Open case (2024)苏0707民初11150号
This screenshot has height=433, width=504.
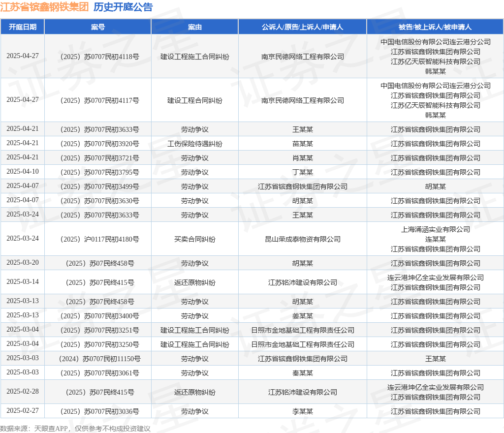[98, 359]
